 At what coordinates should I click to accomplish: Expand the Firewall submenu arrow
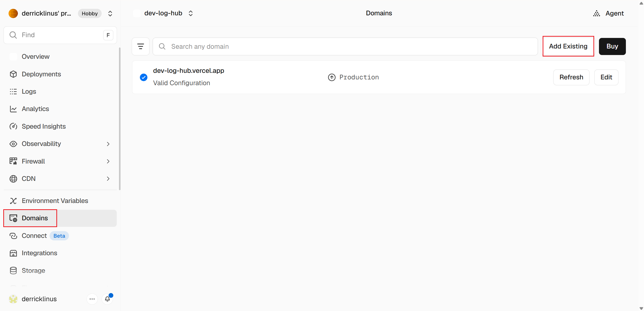point(108,161)
